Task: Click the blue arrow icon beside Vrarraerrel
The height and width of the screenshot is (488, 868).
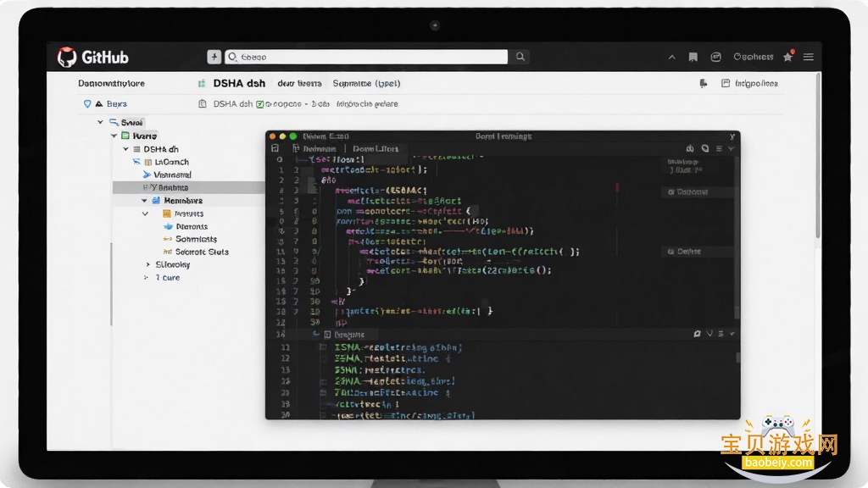Action: tap(147, 175)
